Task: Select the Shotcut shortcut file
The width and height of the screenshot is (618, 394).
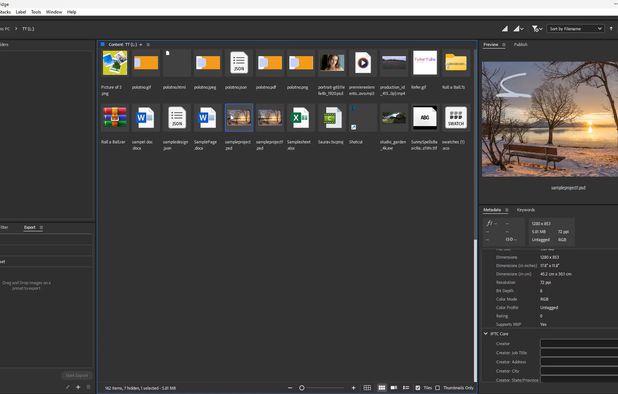Action: pos(363,117)
